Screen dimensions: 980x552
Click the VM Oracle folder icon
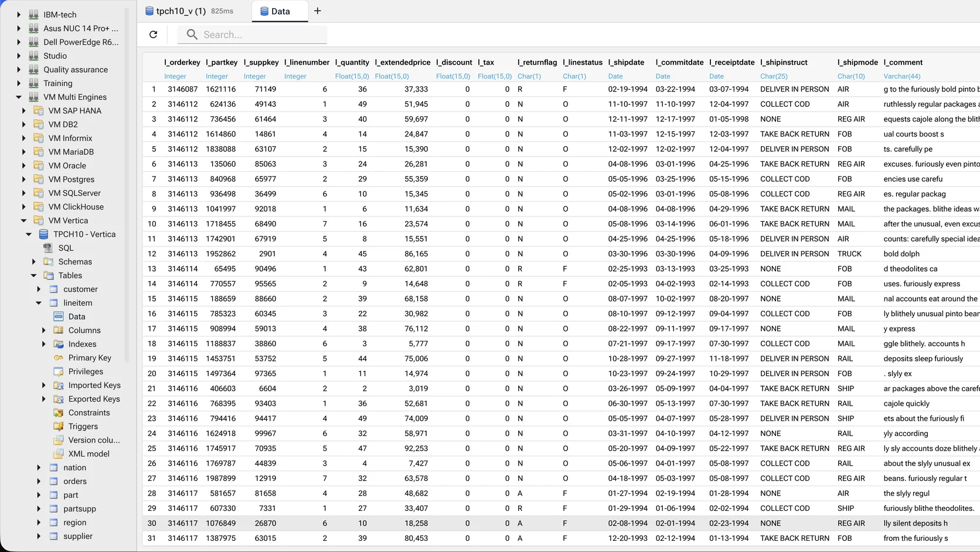pos(39,165)
